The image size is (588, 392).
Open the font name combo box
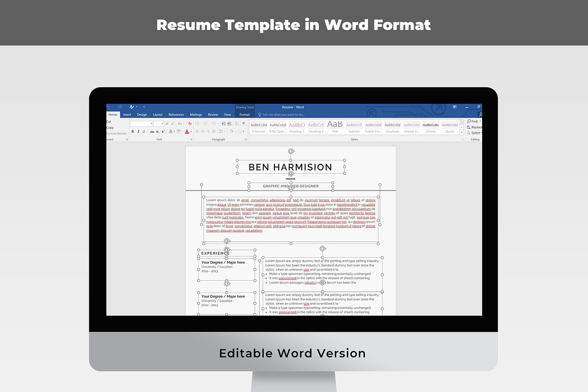coord(141,123)
